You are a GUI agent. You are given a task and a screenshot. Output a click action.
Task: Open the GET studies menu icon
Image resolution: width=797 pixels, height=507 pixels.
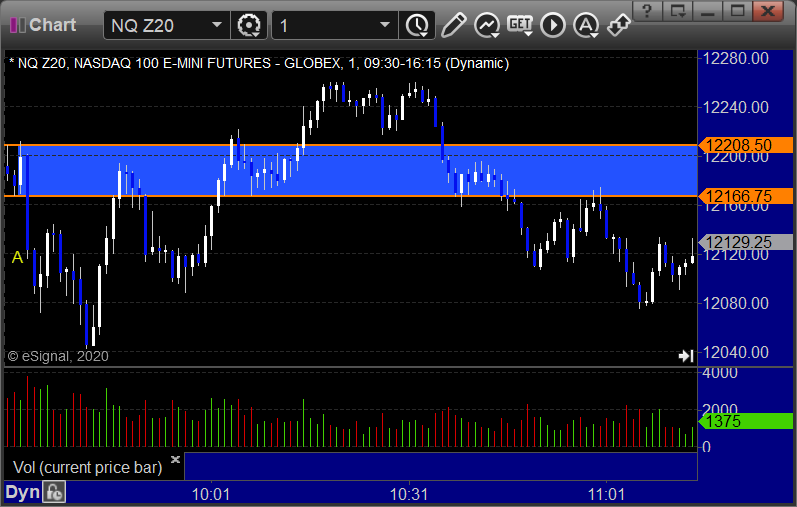tap(520, 25)
